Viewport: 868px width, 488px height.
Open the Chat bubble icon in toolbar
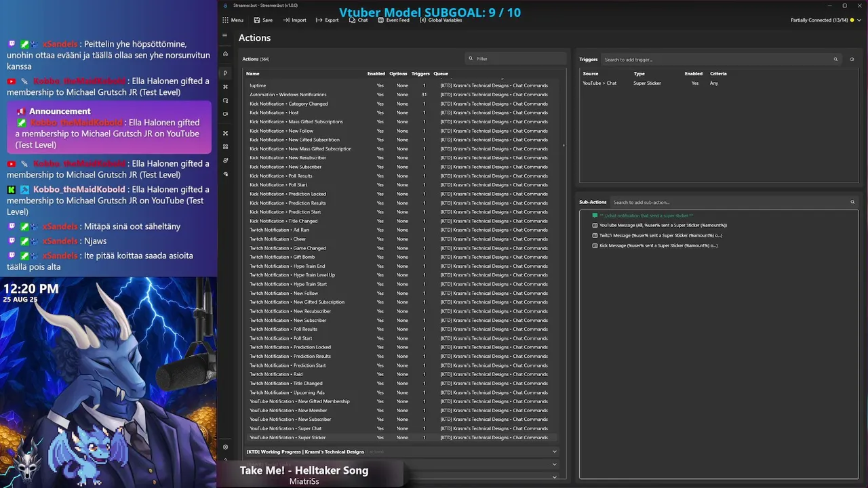[x=352, y=20]
